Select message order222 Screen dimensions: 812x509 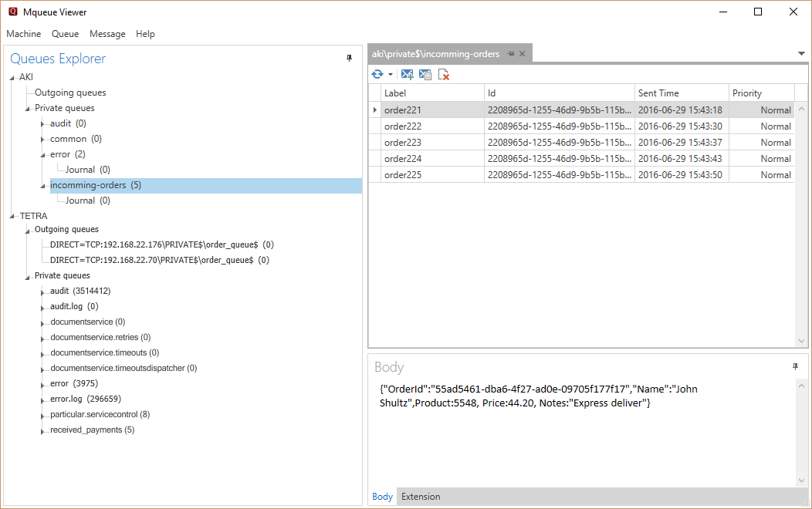581,126
